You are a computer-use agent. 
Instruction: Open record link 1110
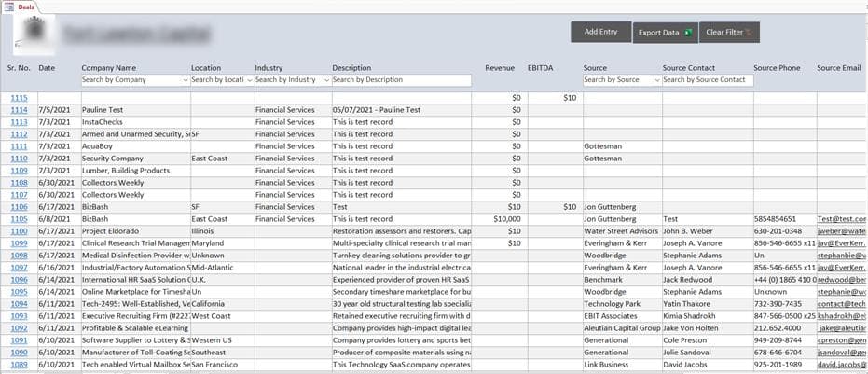tap(19, 159)
